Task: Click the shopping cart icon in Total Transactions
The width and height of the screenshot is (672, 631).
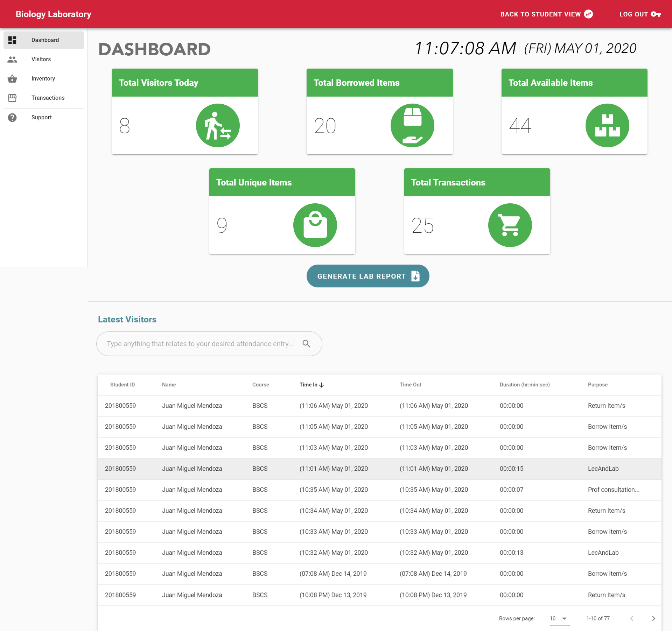Action: [x=510, y=225]
